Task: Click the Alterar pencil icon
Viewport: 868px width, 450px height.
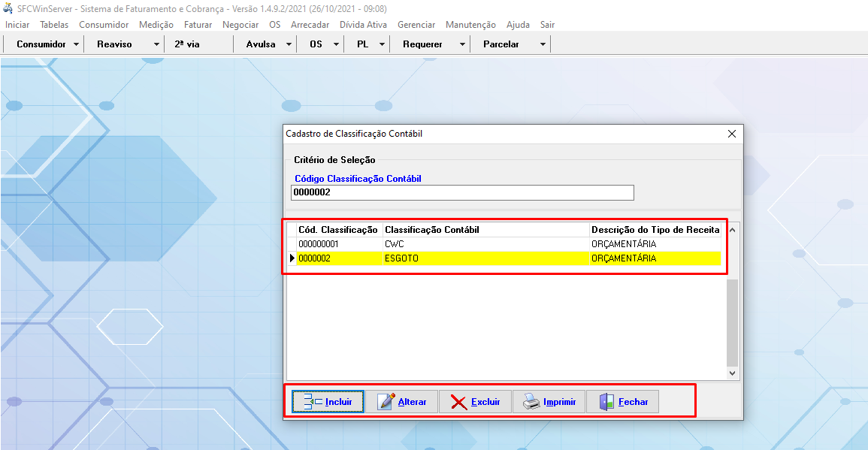Action: (x=386, y=402)
